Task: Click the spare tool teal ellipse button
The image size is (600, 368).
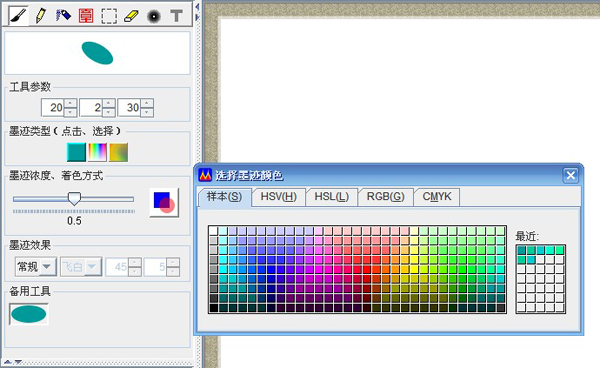Action: 29,314
